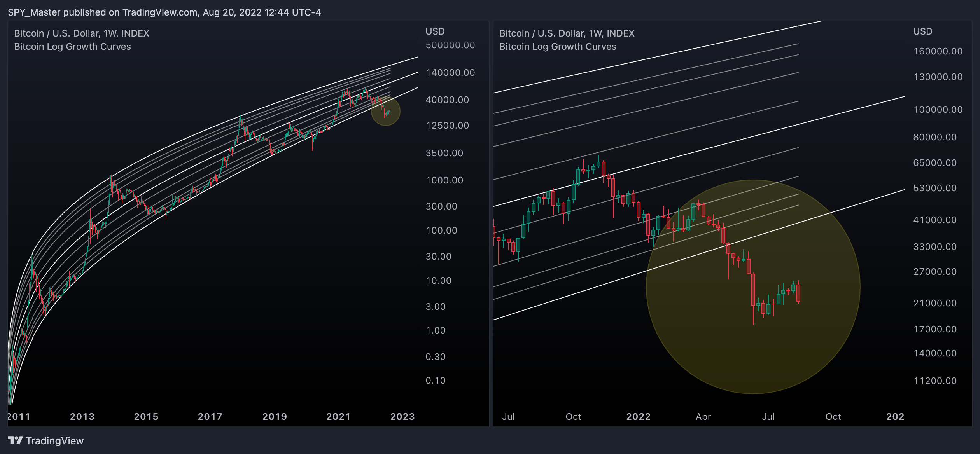
Task: Click the small highlighted circle on left chart
Action: click(x=386, y=111)
